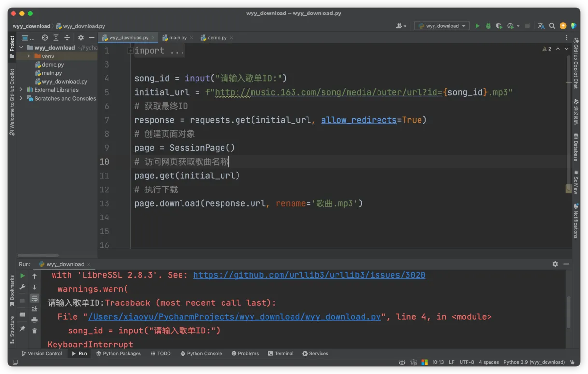This screenshot has height=374, width=588.
Task: Hide the Project tool window
Action: click(x=91, y=38)
